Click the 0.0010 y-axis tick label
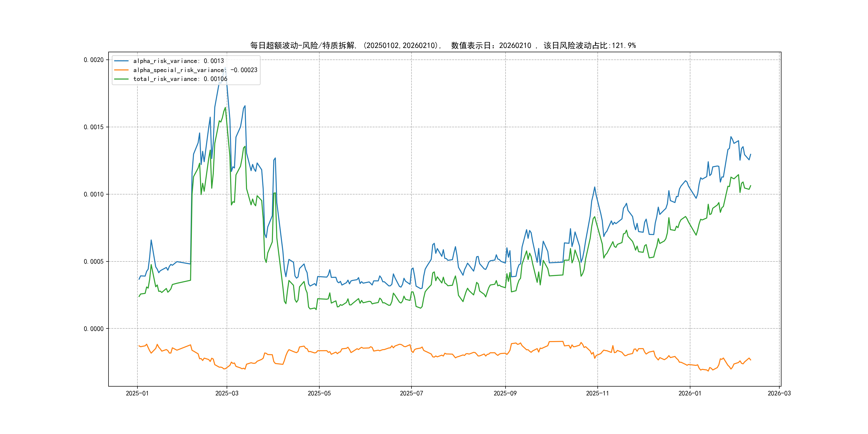868x434 pixels. pyautogui.click(x=94, y=194)
